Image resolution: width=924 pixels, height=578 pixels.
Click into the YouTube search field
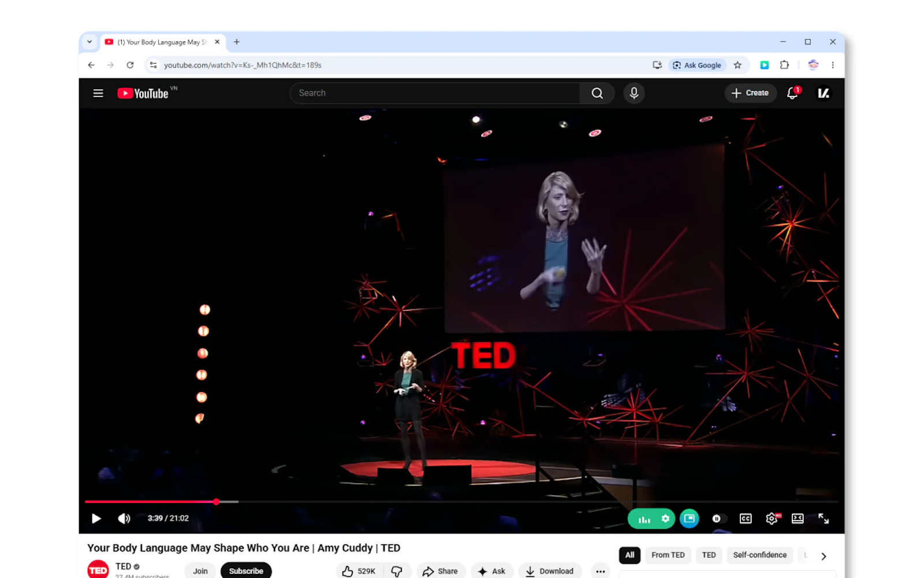pos(435,93)
